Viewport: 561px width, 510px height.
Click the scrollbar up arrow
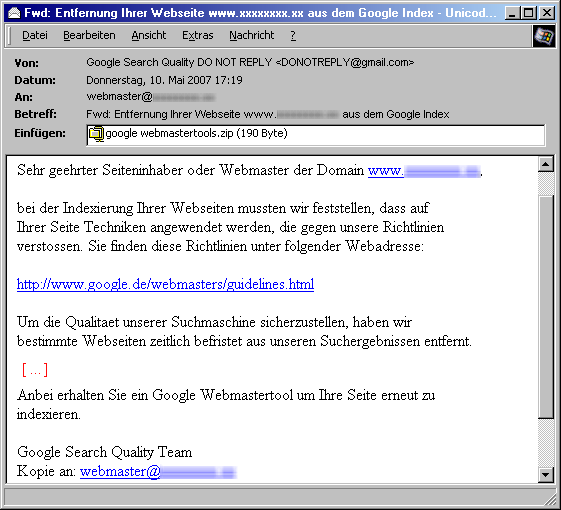(546, 164)
